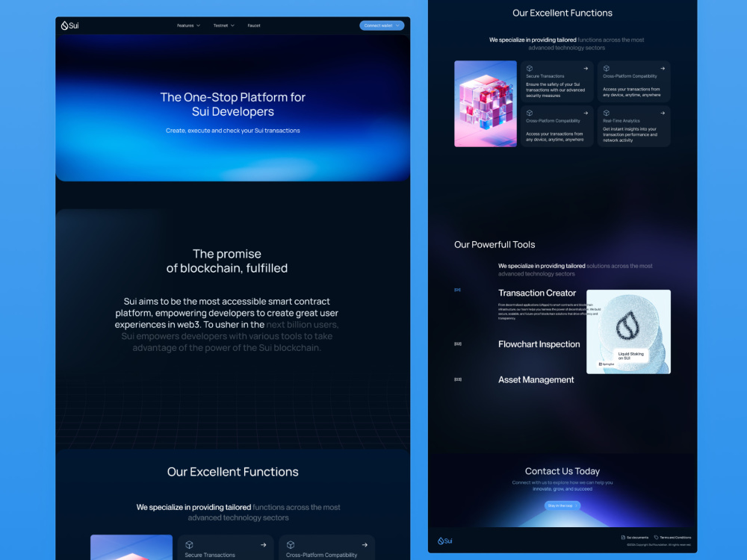Click 'Real-Time Analytics' card title
747x560 pixels.
tap(622, 121)
